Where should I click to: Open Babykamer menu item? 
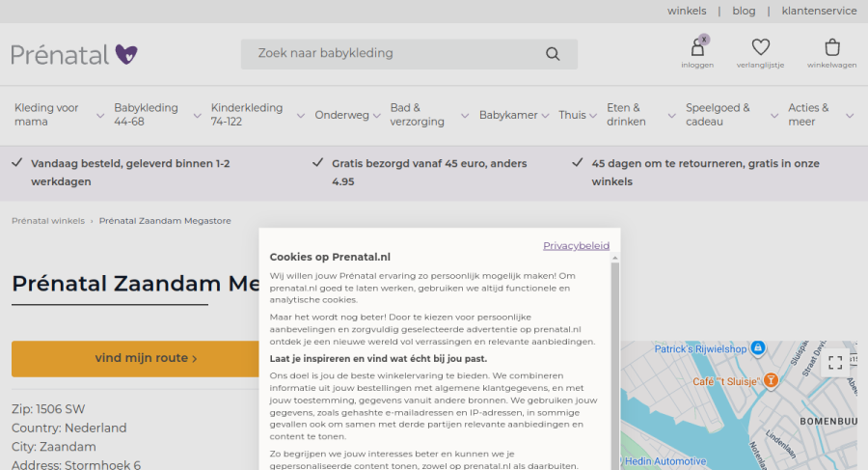point(508,115)
